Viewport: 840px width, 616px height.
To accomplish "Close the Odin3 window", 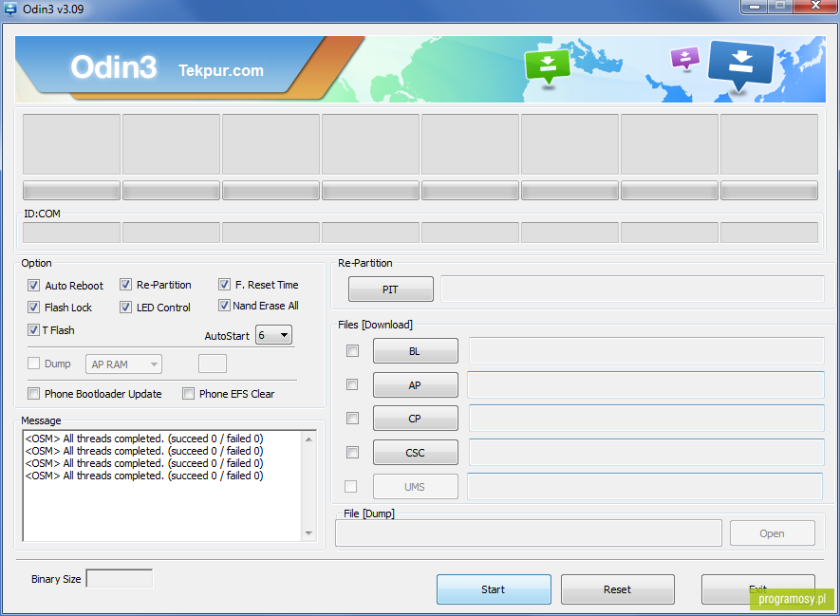I will click(816, 6).
